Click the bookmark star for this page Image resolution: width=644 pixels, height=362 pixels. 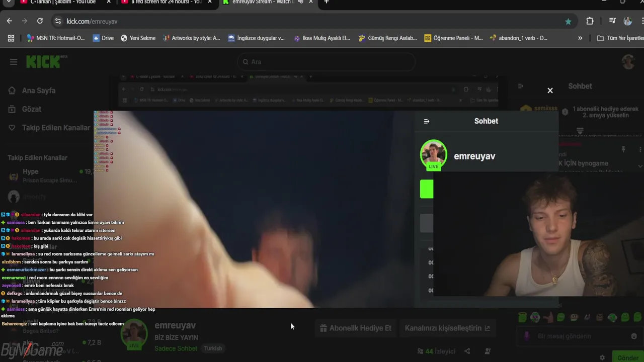point(568,21)
